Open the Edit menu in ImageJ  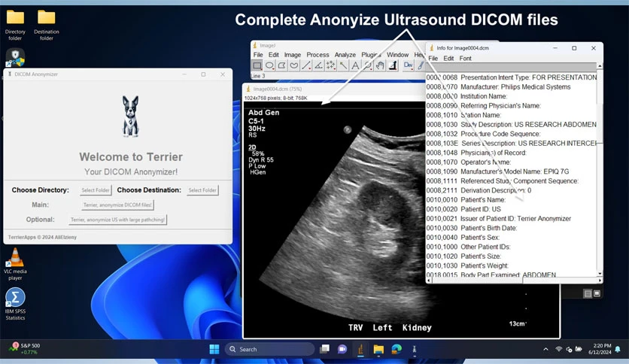pos(274,54)
